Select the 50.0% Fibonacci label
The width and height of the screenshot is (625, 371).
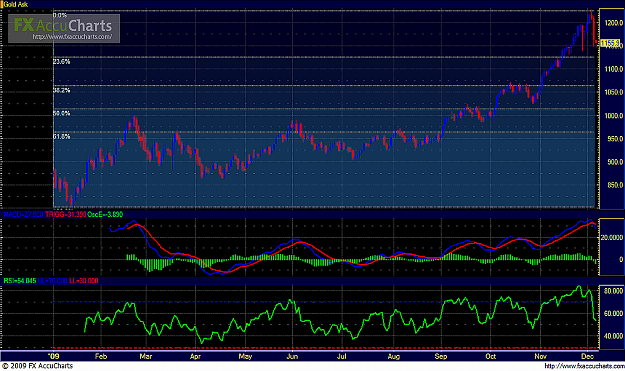(61, 114)
